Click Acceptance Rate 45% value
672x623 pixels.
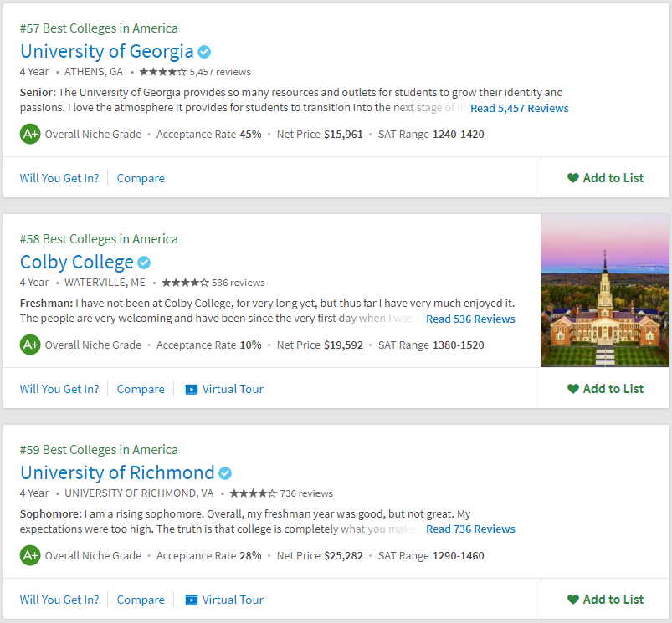pyautogui.click(x=251, y=135)
